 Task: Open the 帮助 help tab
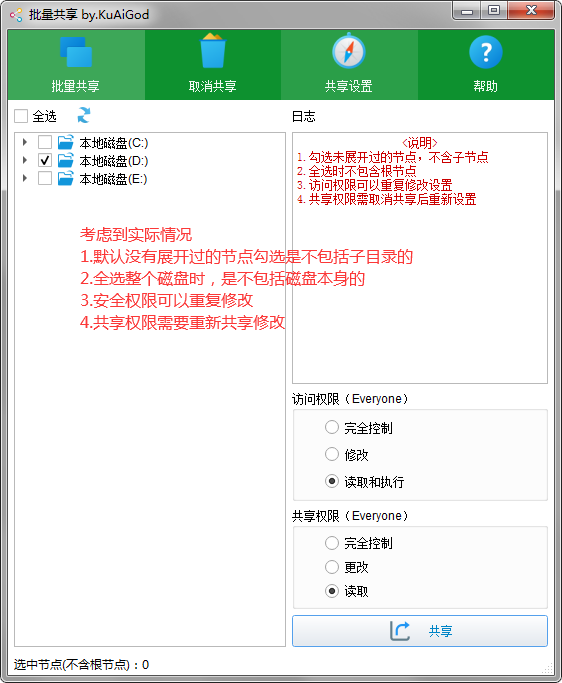point(486,65)
